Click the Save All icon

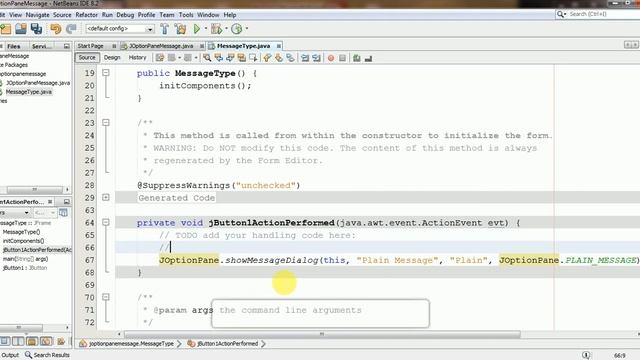[x=36, y=29]
